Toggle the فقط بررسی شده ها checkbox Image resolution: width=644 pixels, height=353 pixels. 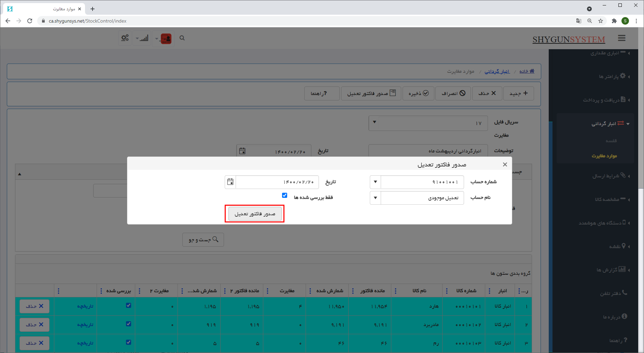point(284,195)
